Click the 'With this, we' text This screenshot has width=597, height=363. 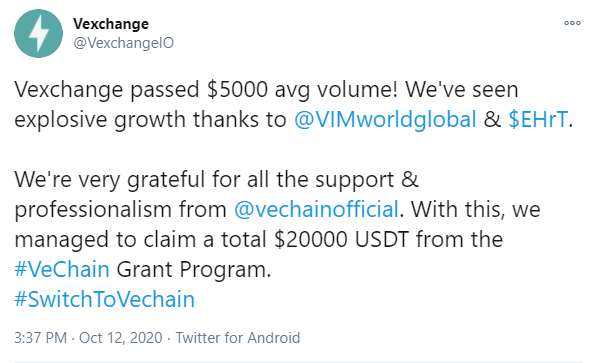coord(476,209)
